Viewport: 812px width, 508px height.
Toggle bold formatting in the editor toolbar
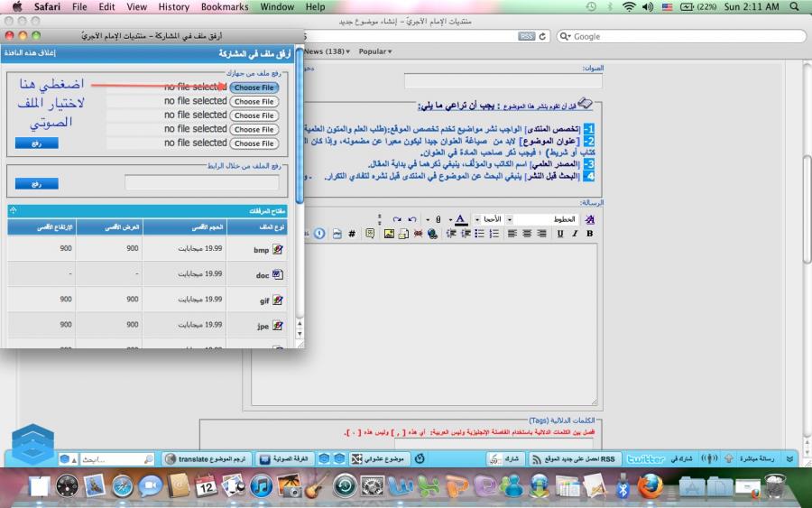(590, 233)
